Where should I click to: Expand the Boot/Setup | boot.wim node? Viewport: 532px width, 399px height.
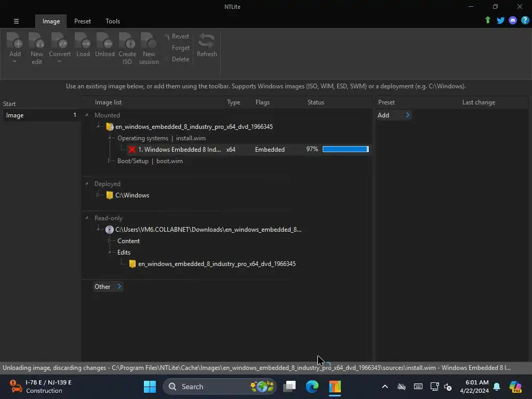click(110, 161)
